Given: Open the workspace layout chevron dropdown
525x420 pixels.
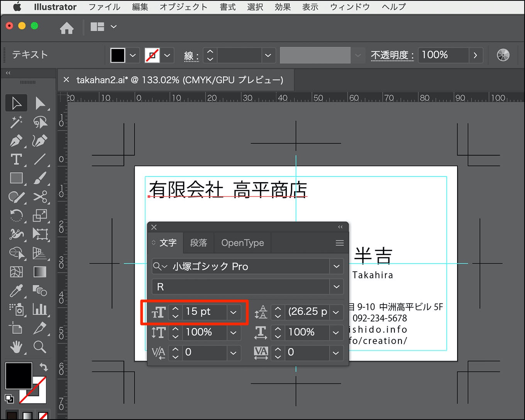Looking at the screenshot, I should [113, 27].
